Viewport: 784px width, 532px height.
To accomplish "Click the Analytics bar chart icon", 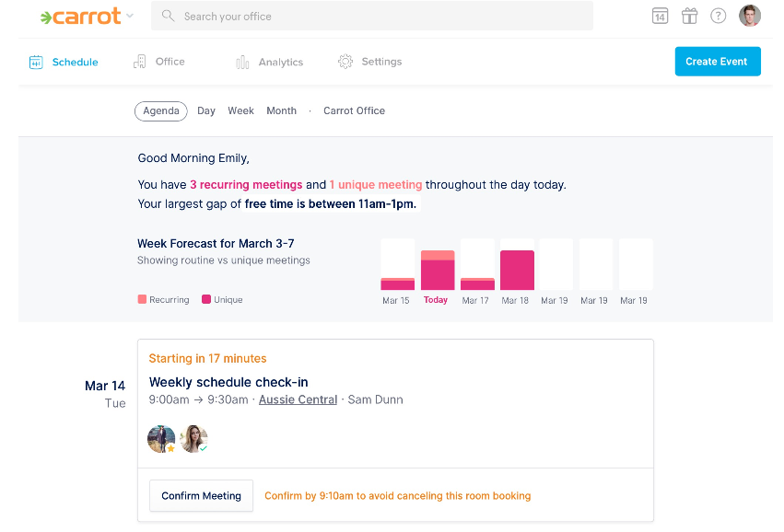I will tap(242, 62).
